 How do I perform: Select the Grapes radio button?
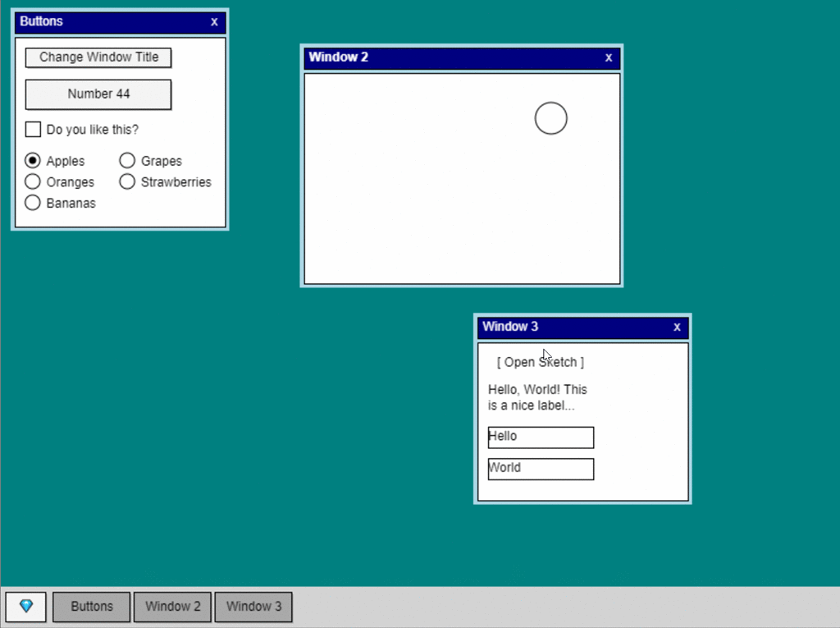click(x=127, y=160)
